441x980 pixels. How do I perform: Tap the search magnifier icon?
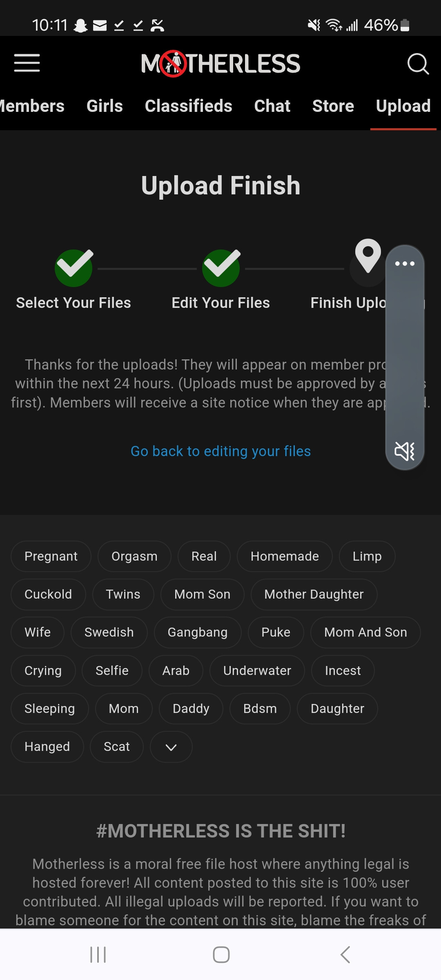coord(418,64)
